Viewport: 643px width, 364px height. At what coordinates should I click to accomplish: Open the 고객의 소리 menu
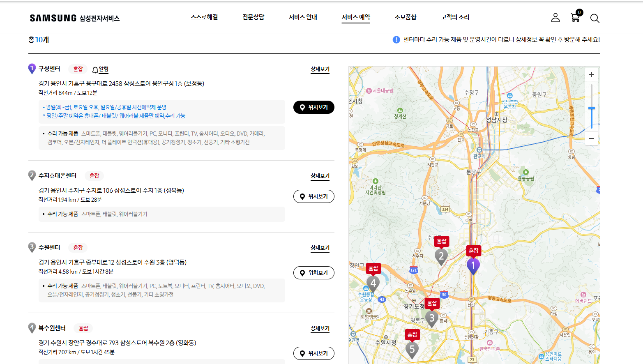coord(455,17)
